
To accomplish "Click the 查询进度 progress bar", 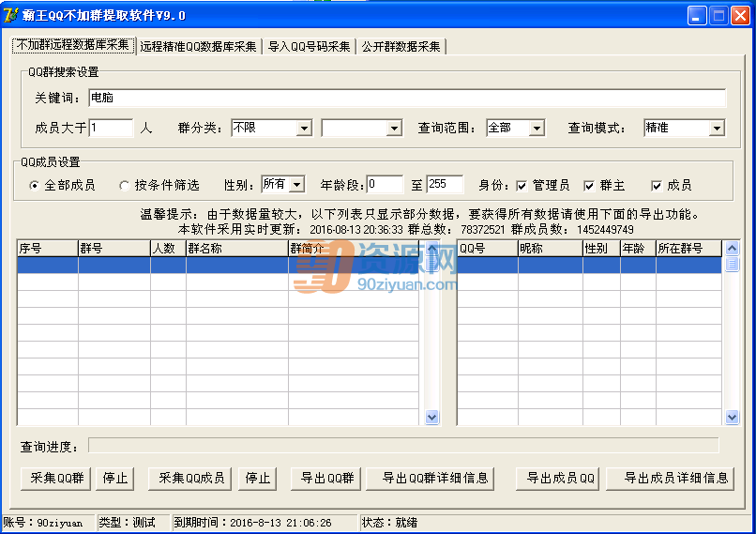I will click(403, 446).
